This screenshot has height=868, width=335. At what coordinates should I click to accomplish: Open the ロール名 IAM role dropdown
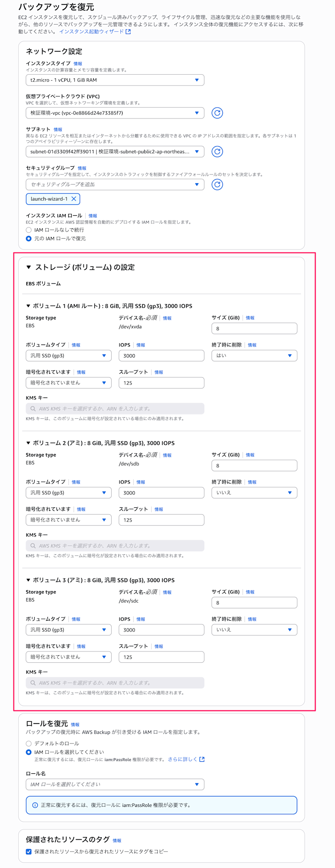coord(115,784)
